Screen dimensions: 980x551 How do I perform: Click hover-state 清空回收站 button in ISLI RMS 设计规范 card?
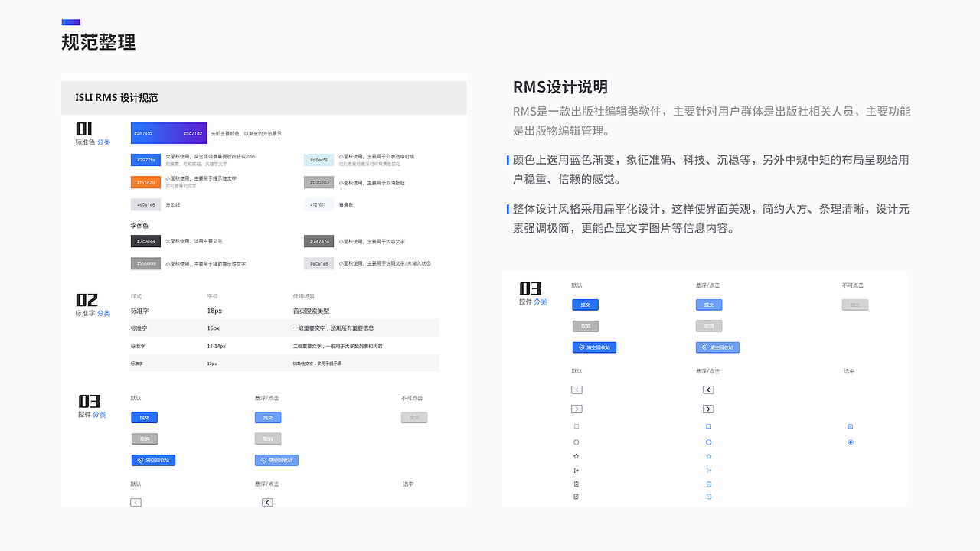click(x=276, y=461)
